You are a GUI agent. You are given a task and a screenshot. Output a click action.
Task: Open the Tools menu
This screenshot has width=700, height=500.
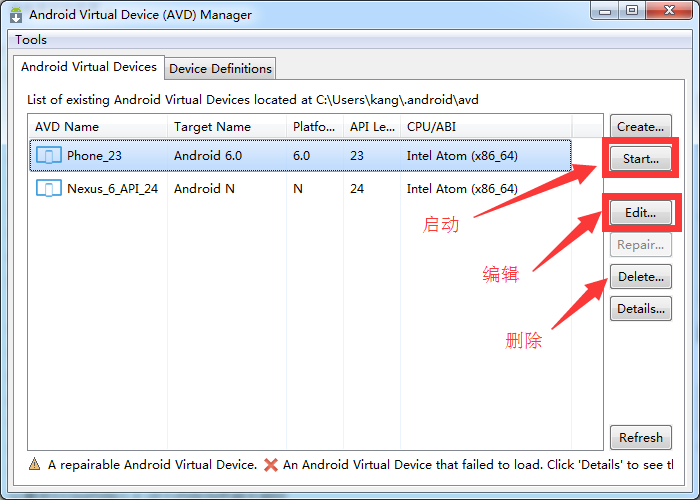(x=31, y=40)
